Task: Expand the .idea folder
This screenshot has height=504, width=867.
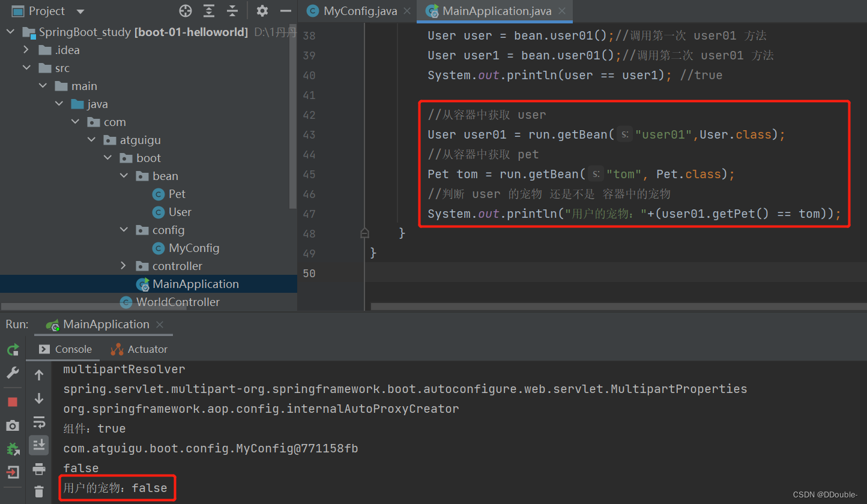Action: [x=26, y=50]
